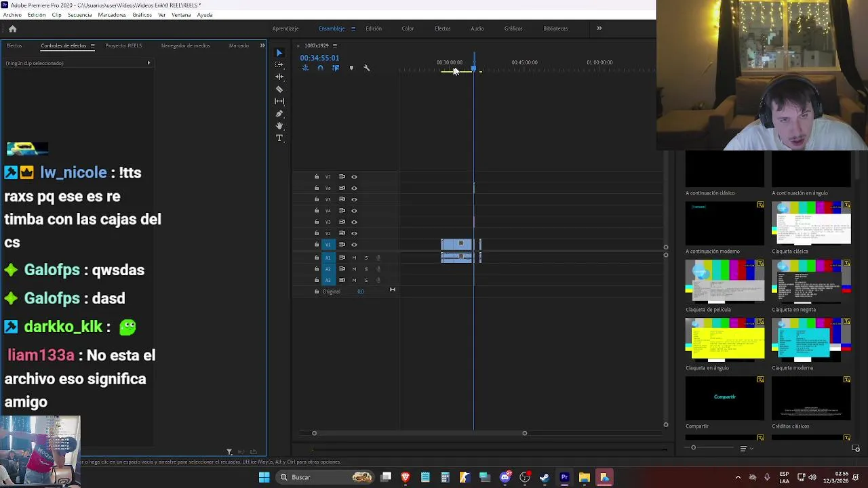Select the Ripple Edit tool
The width and height of the screenshot is (868, 488).
point(279,77)
